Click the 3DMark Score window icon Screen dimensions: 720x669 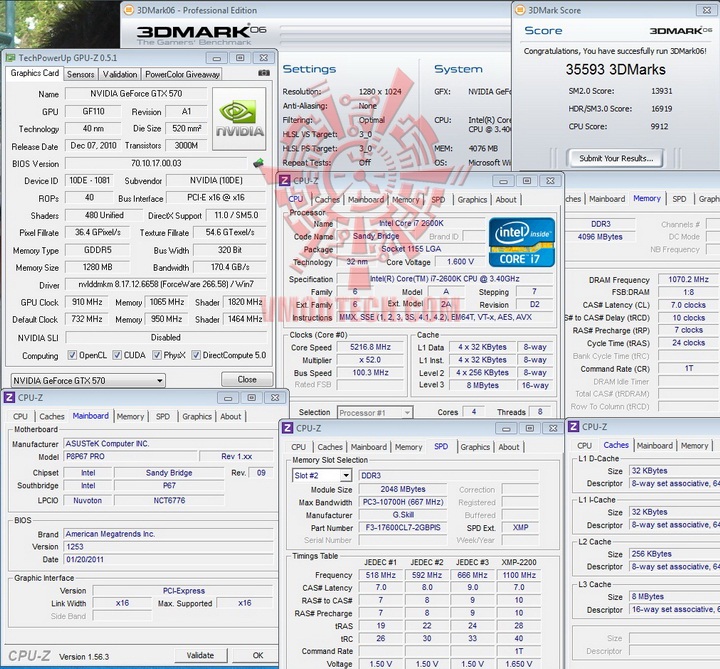pos(520,10)
